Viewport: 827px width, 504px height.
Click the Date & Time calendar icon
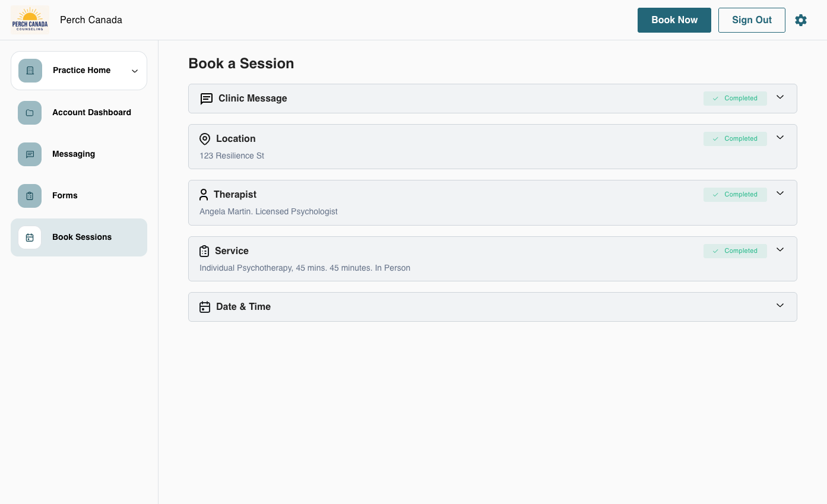pyautogui.click(x=205, y=307)
